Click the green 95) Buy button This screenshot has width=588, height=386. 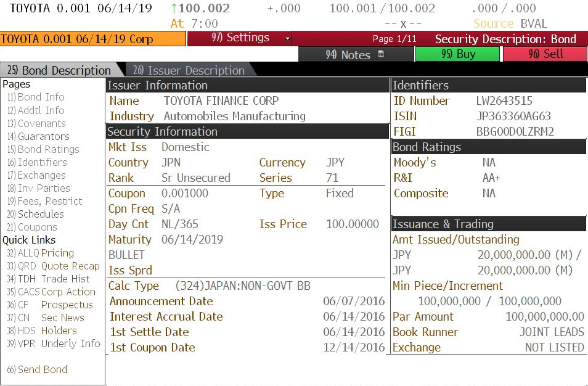(457, 54)
